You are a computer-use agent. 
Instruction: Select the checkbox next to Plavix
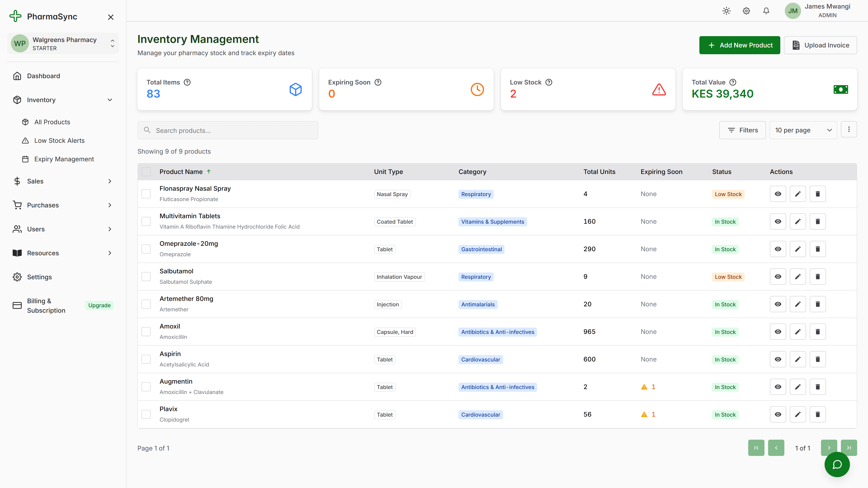tap(146, 414)
